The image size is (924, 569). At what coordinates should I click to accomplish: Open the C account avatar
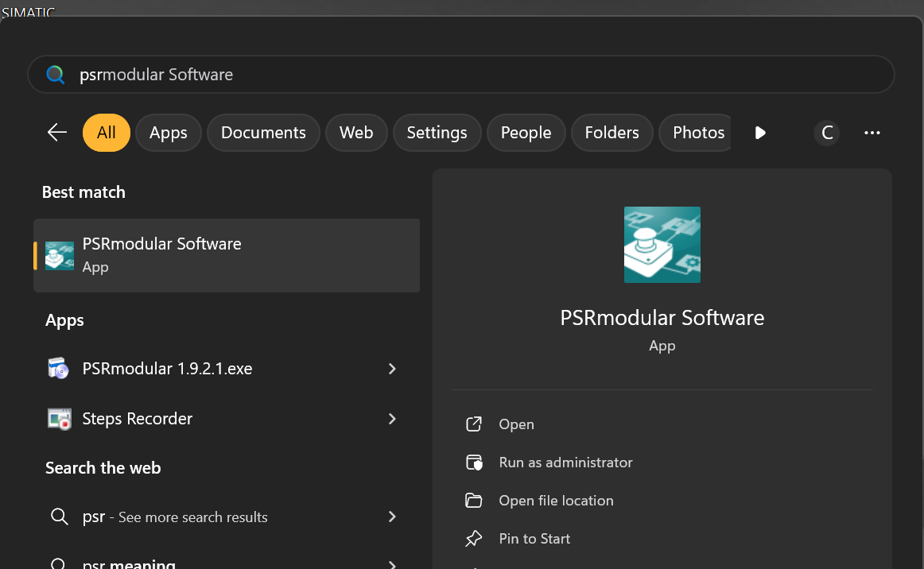[827, 133]
